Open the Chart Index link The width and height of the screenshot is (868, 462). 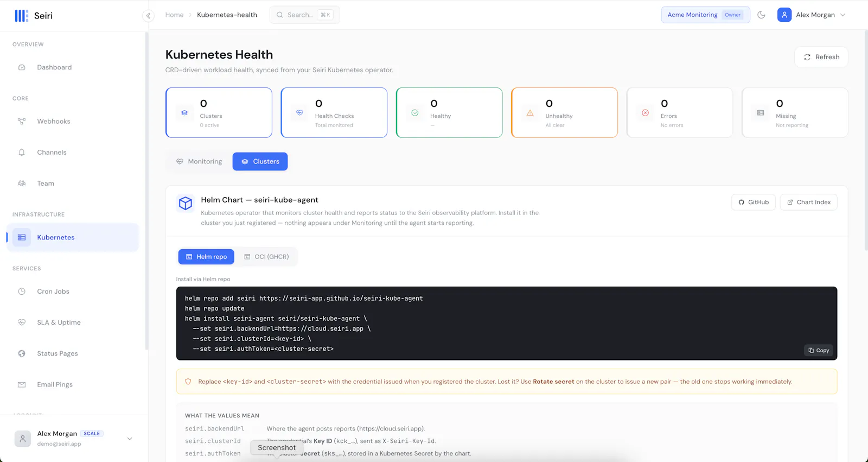808,202
